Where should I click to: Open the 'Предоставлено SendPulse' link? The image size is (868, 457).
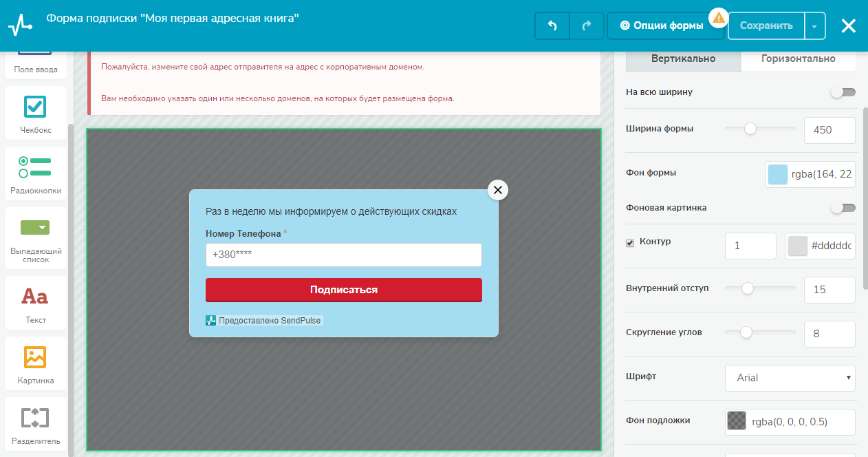(270, 321)
